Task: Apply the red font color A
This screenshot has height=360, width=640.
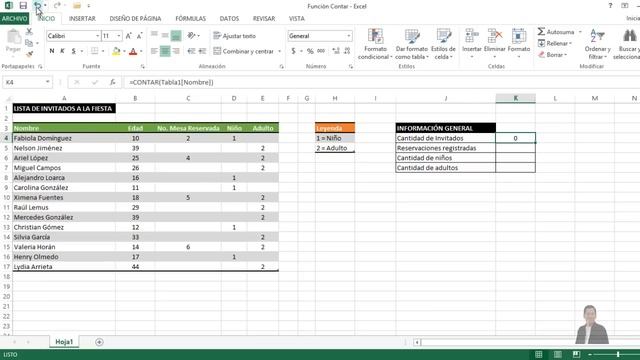Action: click(133, 51)
